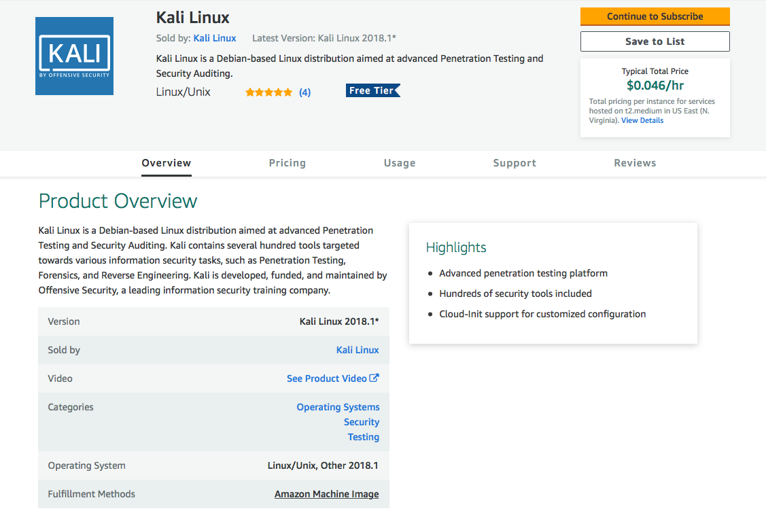Screen dimensions: 766x532
Task: Click the Amazon Machine Image fulfillment link
Action: (327, 494)
